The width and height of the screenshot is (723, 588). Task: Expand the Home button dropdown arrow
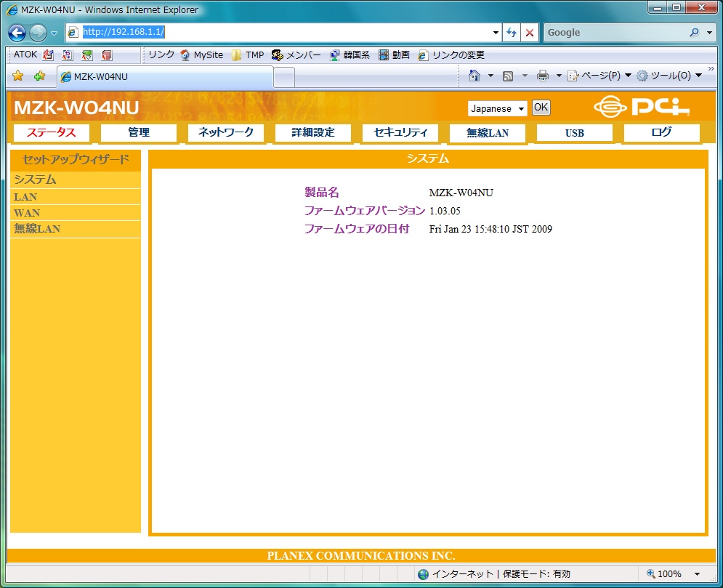(490, 76)
